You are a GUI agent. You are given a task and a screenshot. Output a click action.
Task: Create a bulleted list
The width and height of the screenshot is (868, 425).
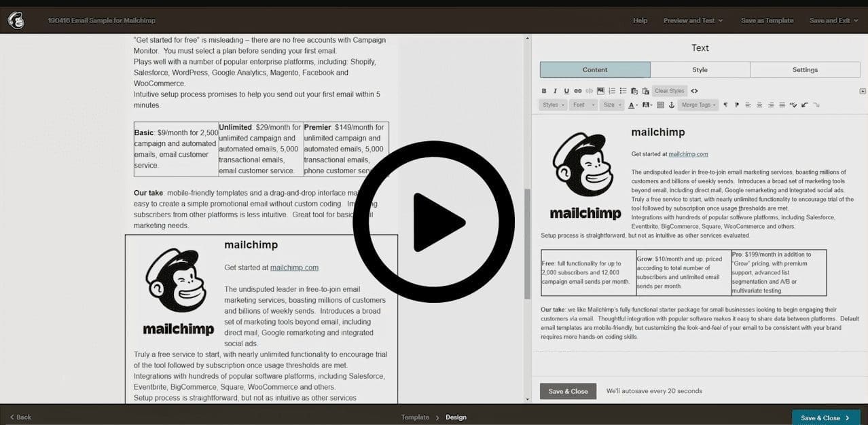[622, 90]
